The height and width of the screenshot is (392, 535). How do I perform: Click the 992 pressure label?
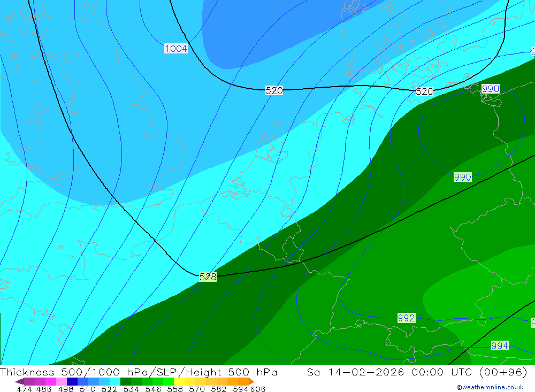coord(407,318)
